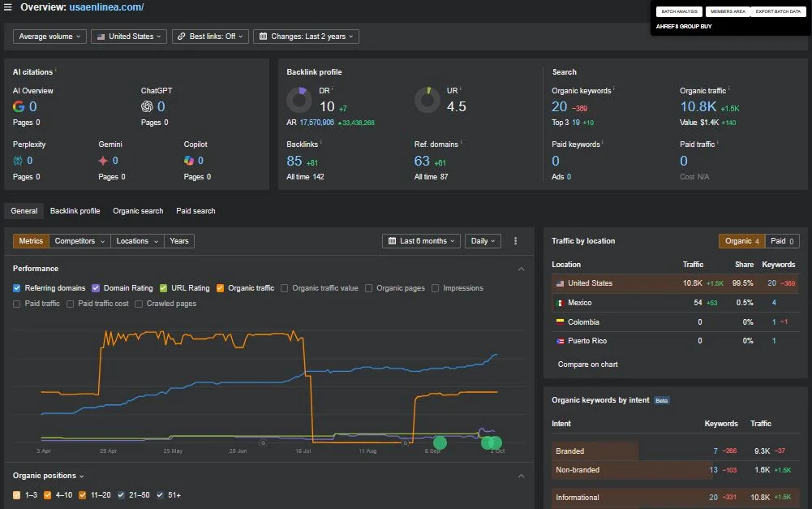Click the Google AI Overview icon
812x509 pixels.
pos(19,107)
